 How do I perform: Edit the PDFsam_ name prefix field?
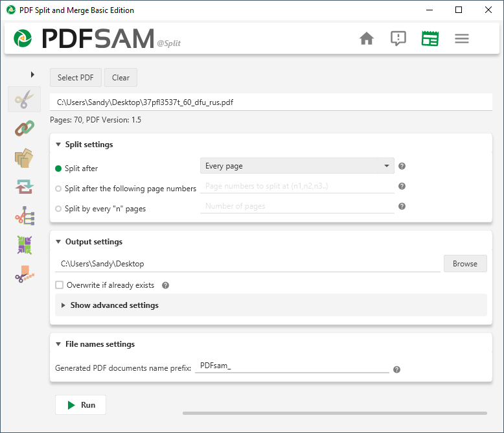(292, 366)
